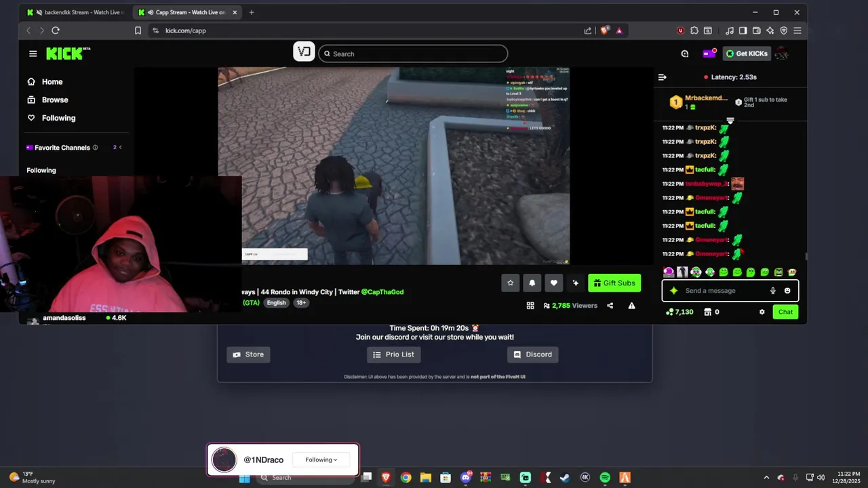Click the sparkle icon in message box
868x488 pixels.
point(673,291)
